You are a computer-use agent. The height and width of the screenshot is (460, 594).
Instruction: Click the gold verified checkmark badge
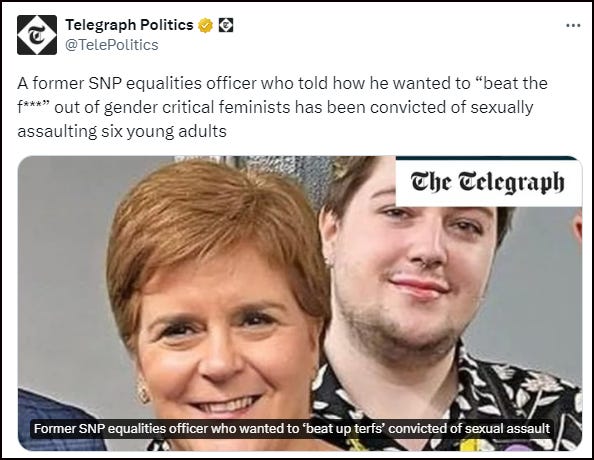point(206,25)
